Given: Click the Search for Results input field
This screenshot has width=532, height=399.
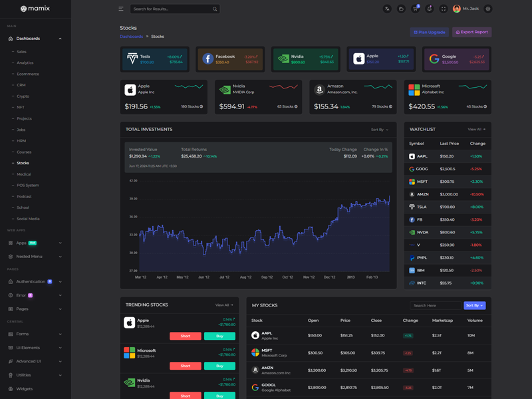Looking at the screenshot, I should 170,9.
